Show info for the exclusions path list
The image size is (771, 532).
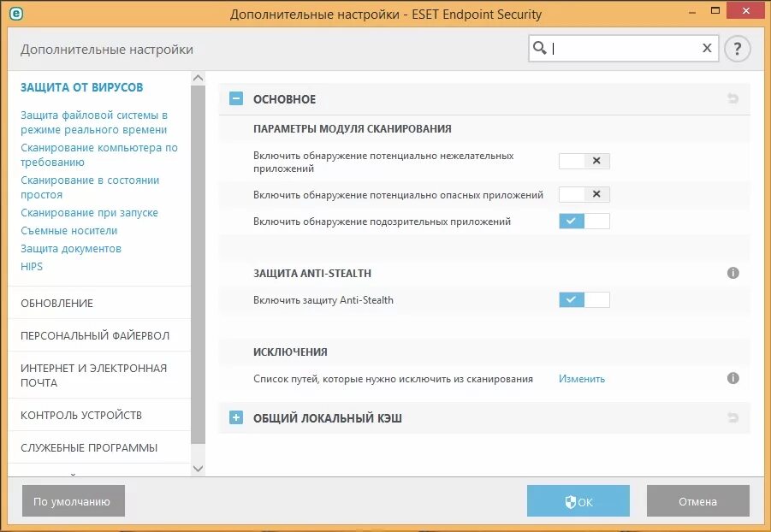click(x=732, y=378)
